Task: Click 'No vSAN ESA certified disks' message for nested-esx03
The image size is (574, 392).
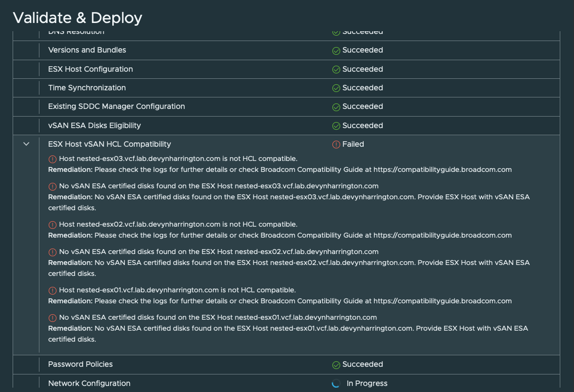Action: pyautogui.click(x=219, y=186)
